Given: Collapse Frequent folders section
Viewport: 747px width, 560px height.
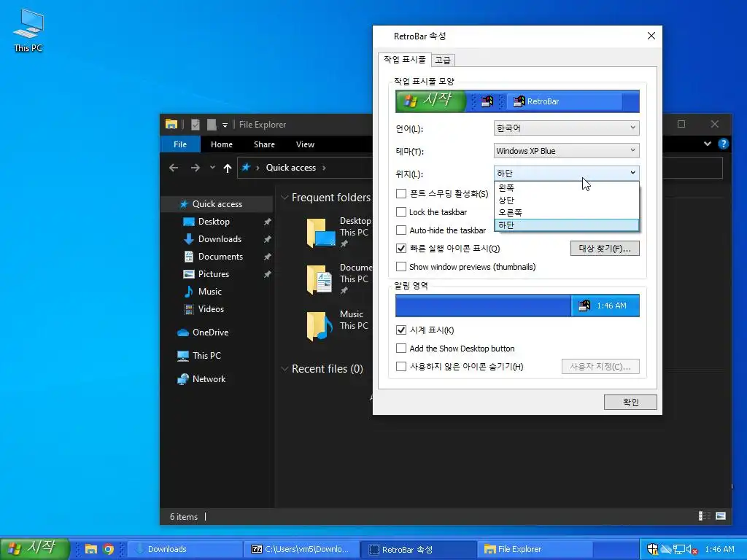Looking at the screenshot, I should point(285,197).
